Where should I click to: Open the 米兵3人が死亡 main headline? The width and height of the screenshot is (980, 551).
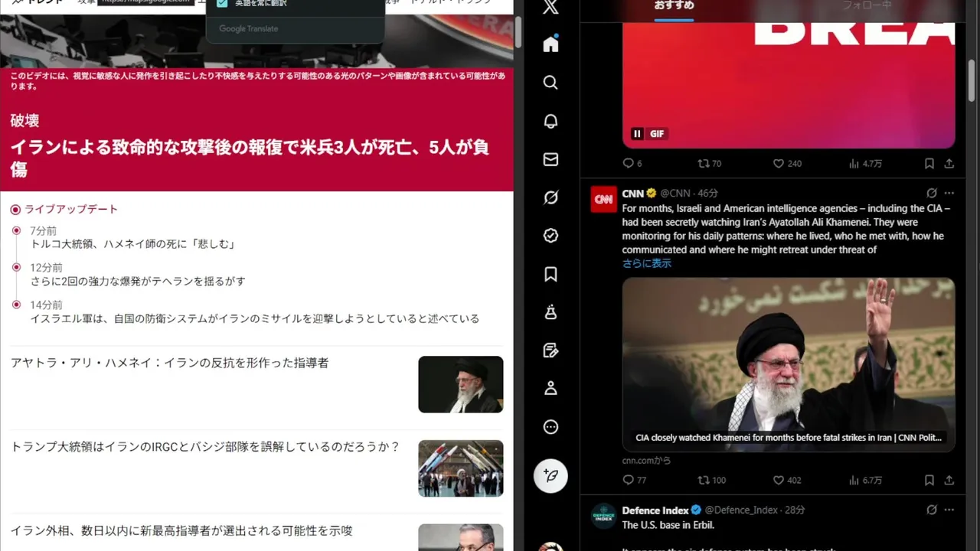(x=250, y=158)
